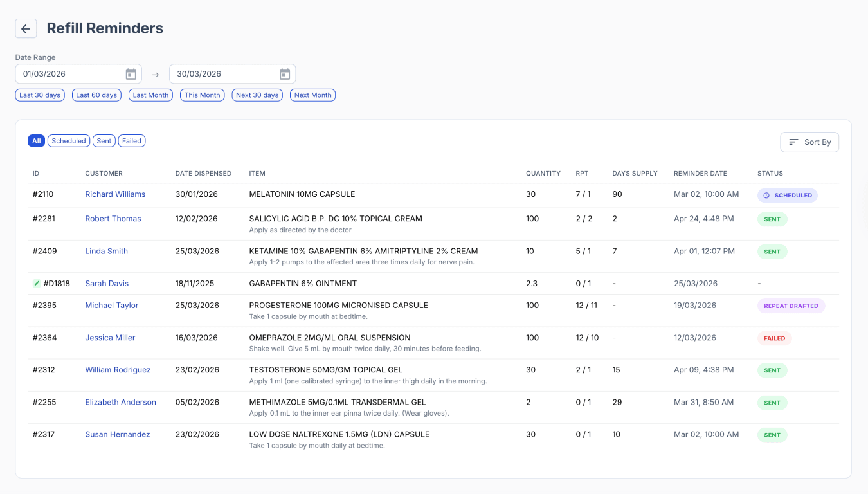Filter reminders by Failed
The width and height of the screenshot is (868, 494).
point(132,141)
